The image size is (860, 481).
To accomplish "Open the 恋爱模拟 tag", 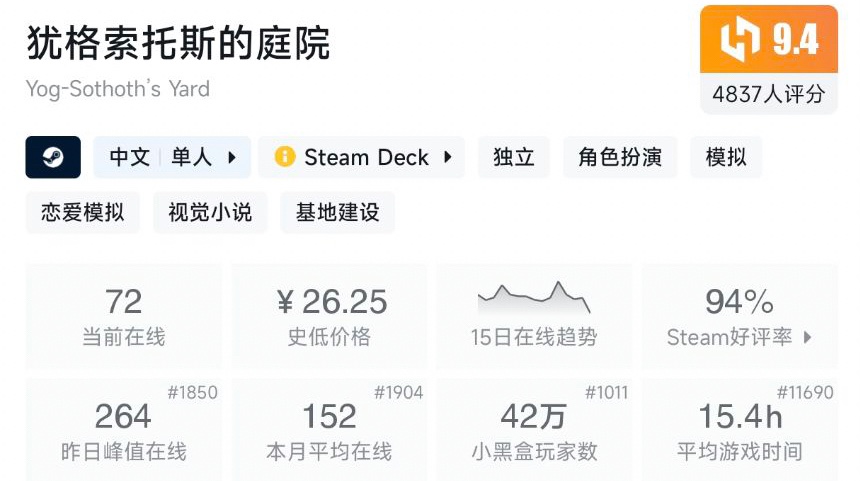I will pyautogui.click(x=83, y=212).
